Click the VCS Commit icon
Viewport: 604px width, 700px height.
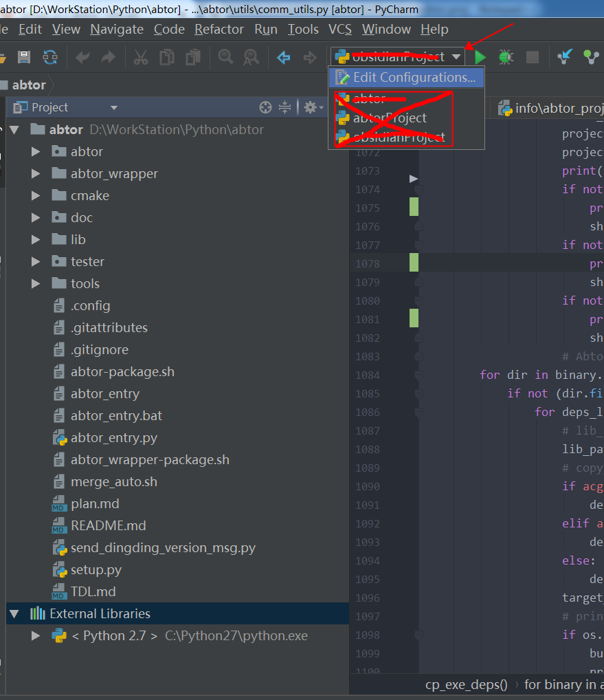point(591,56)
